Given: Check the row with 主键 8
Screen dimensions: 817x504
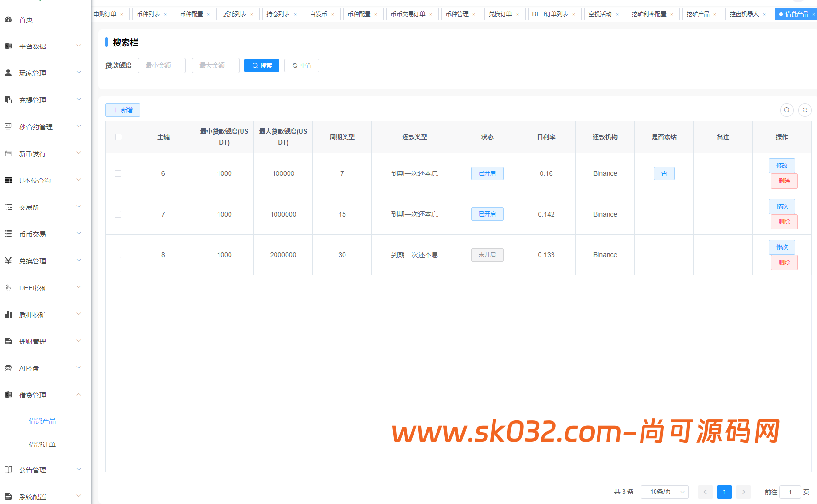Looking at the screenshot, I should click(x=118, y=255).
